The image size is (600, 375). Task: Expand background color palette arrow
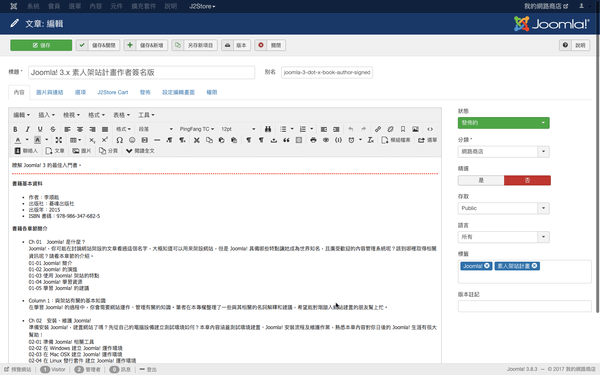click(x=47, y=140)
